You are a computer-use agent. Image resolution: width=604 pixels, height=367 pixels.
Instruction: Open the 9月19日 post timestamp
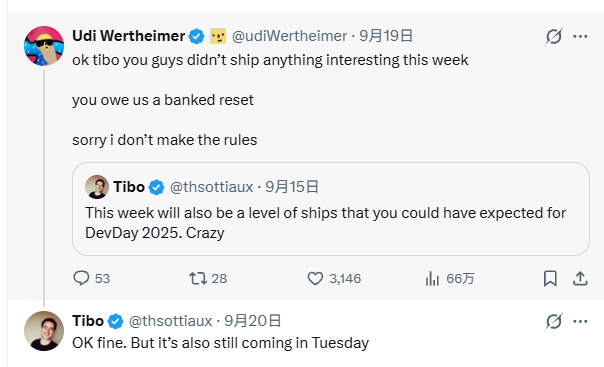click(386, 36)
